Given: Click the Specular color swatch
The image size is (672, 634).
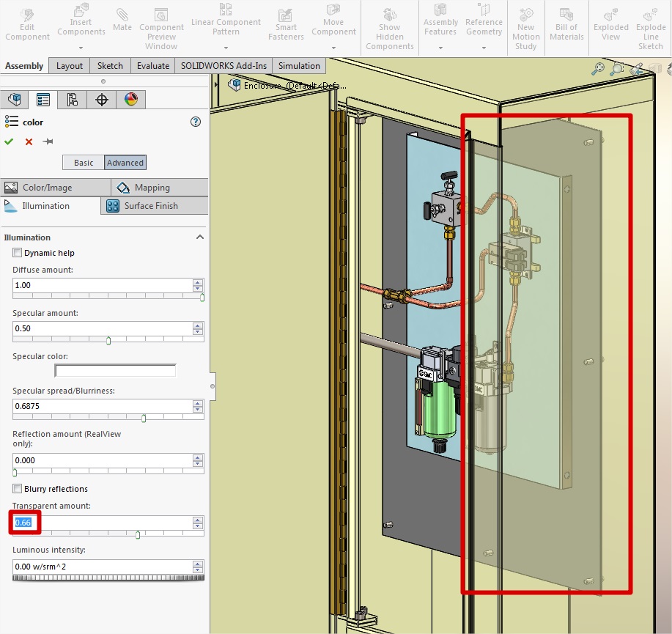Looking at the screenshot, I should (x=115, y=371).
